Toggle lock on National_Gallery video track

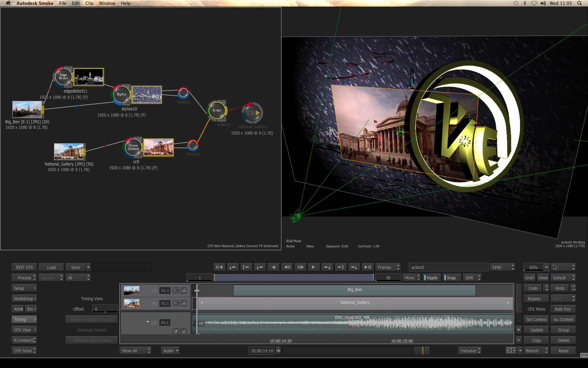pyautogui.click(x=183, y=303)
